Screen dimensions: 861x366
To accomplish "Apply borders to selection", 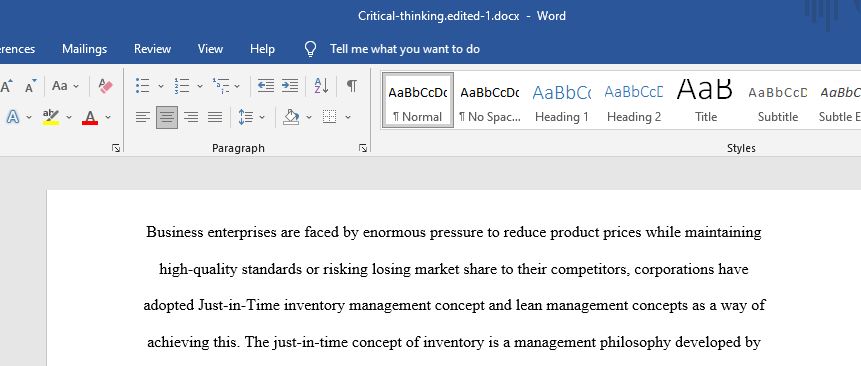I will [x=329, y=117].
